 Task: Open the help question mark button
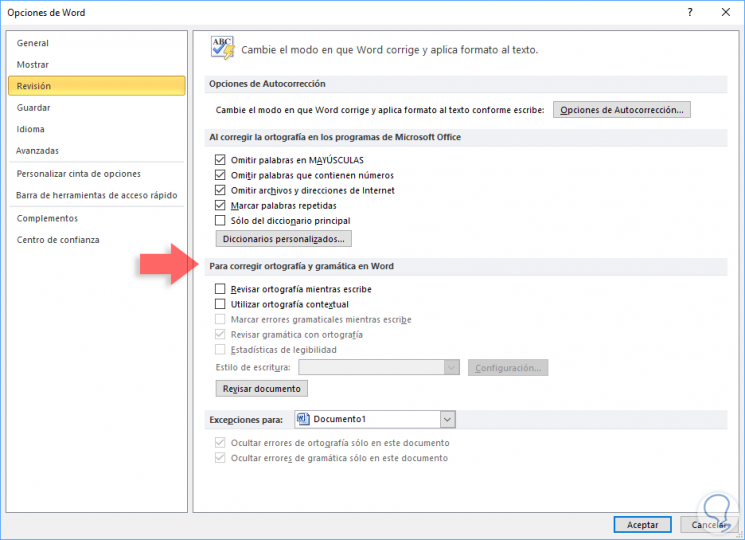coord(690,12)
